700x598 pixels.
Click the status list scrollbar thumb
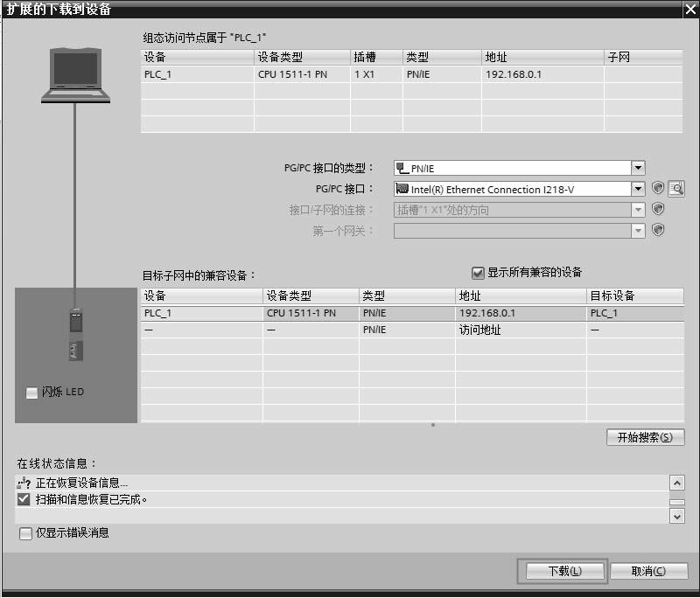point(676,503)
